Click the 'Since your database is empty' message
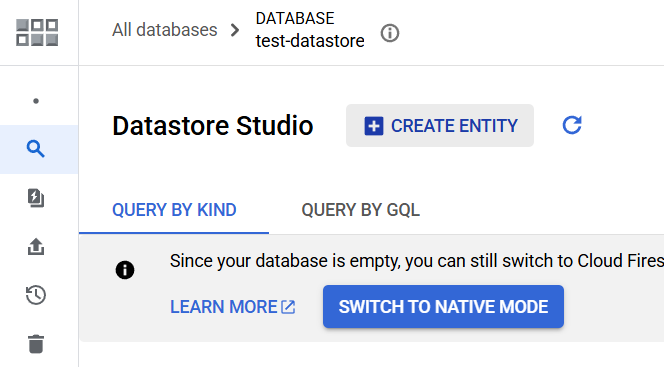The width and height of the screenshot is (664, 367). point(417,261)
